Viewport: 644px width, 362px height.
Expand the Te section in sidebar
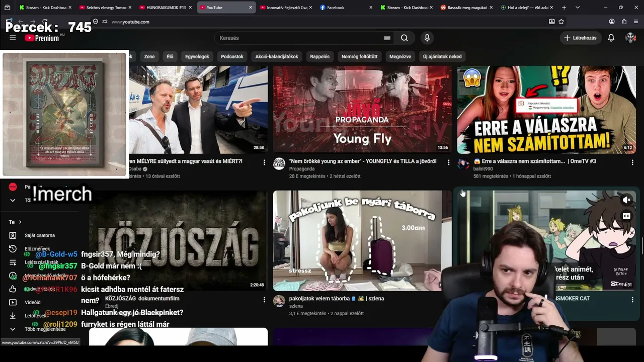click(x=15, y=222)
